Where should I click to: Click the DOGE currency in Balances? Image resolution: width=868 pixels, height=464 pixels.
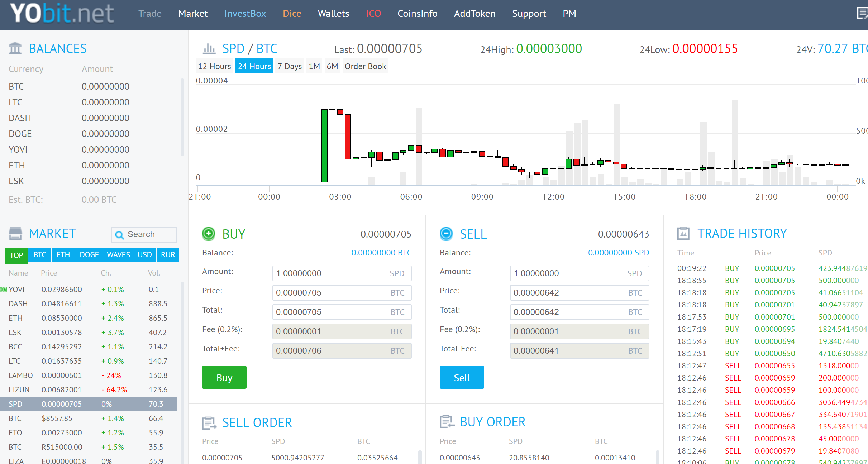(20, 134)
